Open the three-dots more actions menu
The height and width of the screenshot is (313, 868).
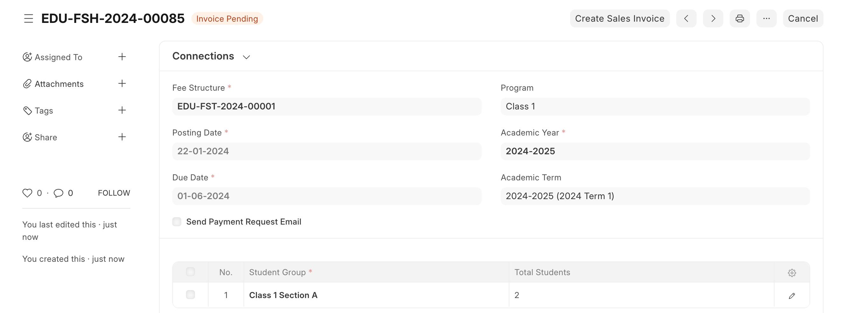pyautogui.click(x=766, y=18)
